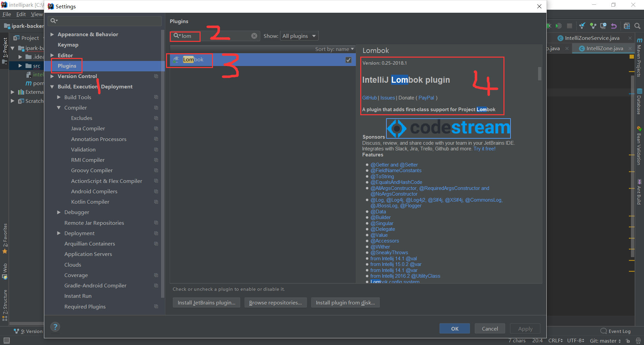Collapse the Compiler settings node
The image size is (644, 345).
click(x=59, y=108)
